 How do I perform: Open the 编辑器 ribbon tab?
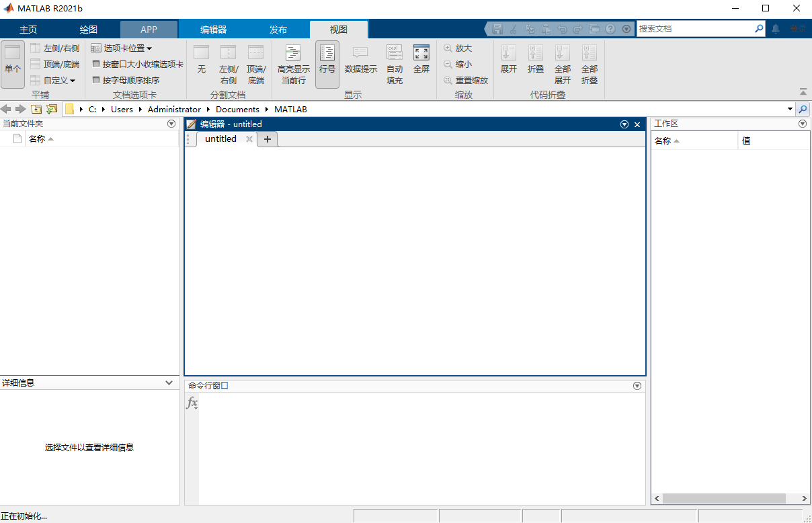click(x=214, y=30)
